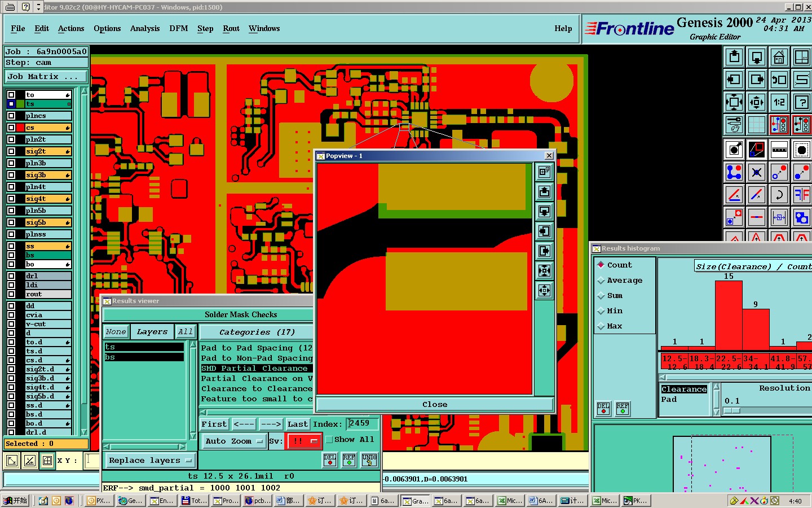Click the pan up icon in Popview

tap(544, 192)
